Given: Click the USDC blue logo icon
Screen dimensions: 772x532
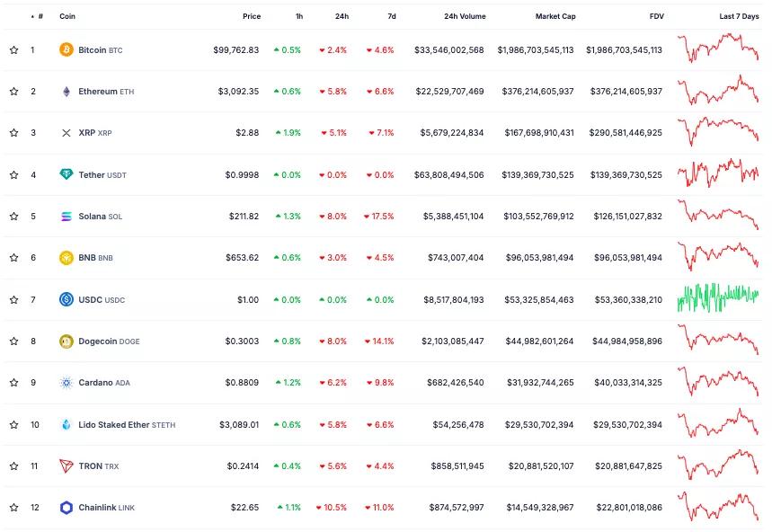Looking at the screenshot, I should click(x=66, y=299).
